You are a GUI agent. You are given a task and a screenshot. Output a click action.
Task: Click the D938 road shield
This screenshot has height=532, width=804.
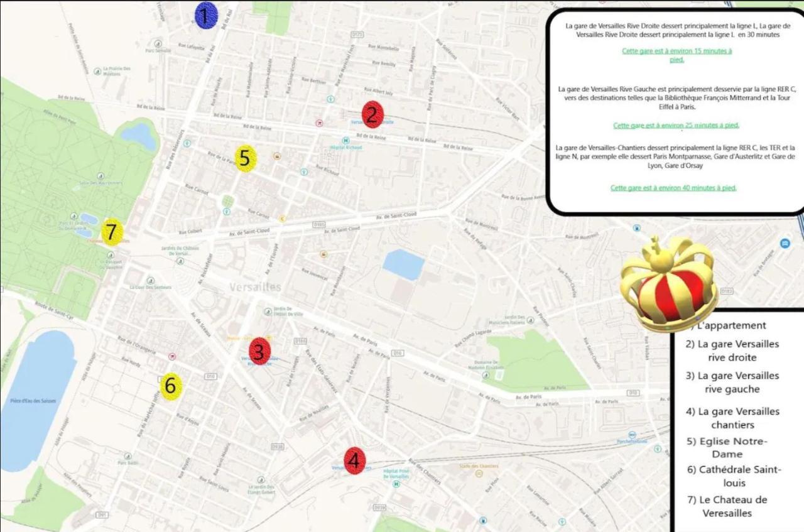[x=277, y=447]
